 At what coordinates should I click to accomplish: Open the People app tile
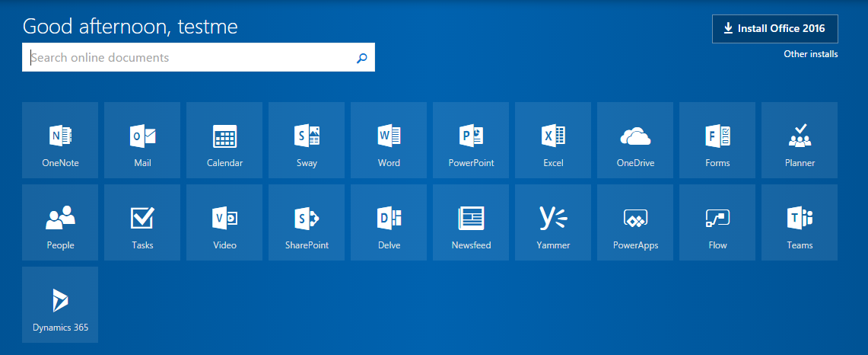(x=60, y=222)
